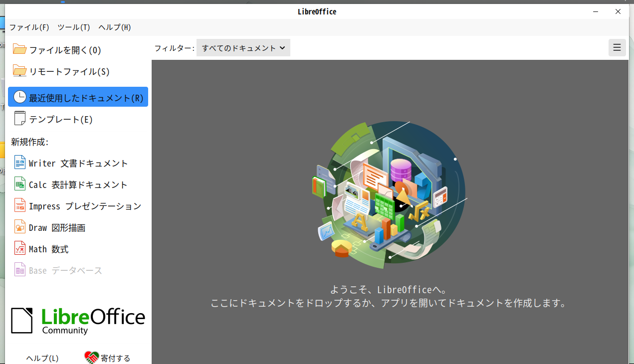The width and height of the screenshot is (634, 364).
Task: Click the Writer document icon
Action: (19, 163)
